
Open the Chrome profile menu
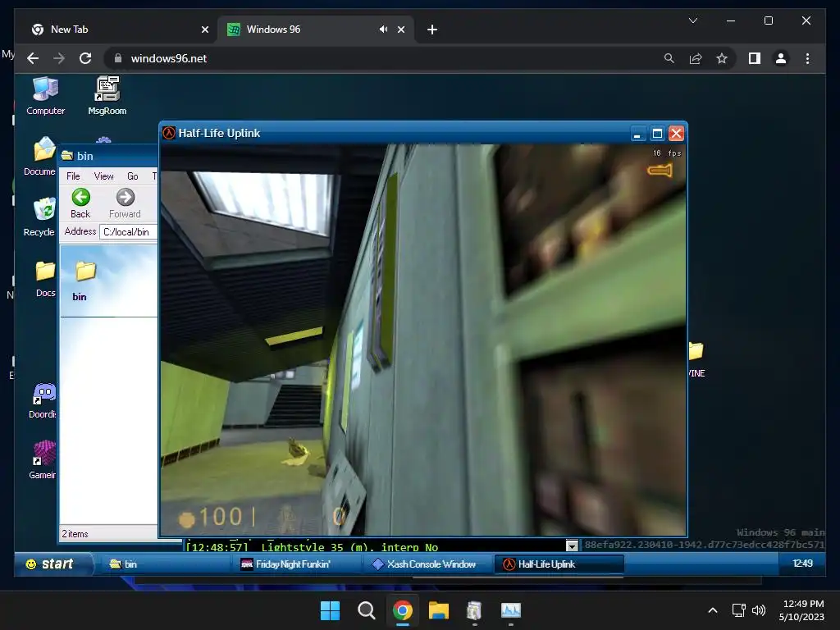tap(781, 58)
